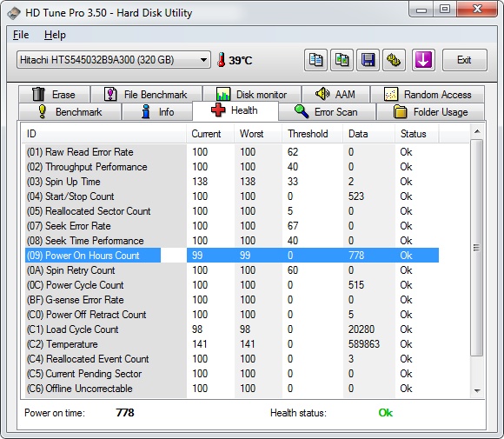This screenshot has height=439, width=504.
Task: Click the scrollbar up arrow
Action: pos(477,131)
